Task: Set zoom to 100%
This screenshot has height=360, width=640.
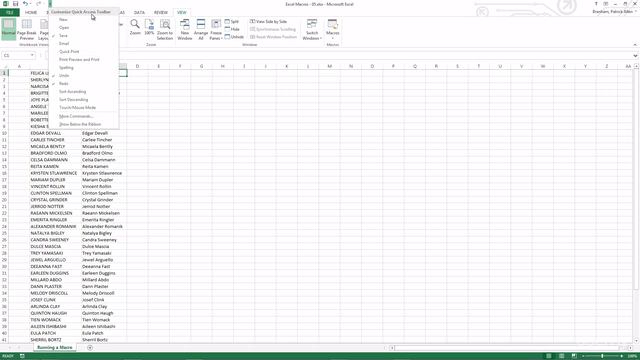Action: point(149,27)
